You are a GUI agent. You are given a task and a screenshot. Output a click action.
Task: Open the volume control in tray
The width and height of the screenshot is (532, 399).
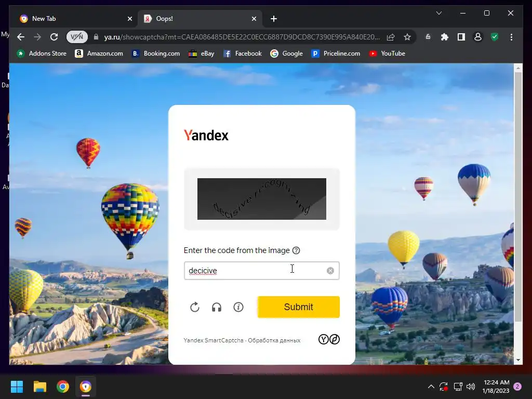[x=471, y=387]
